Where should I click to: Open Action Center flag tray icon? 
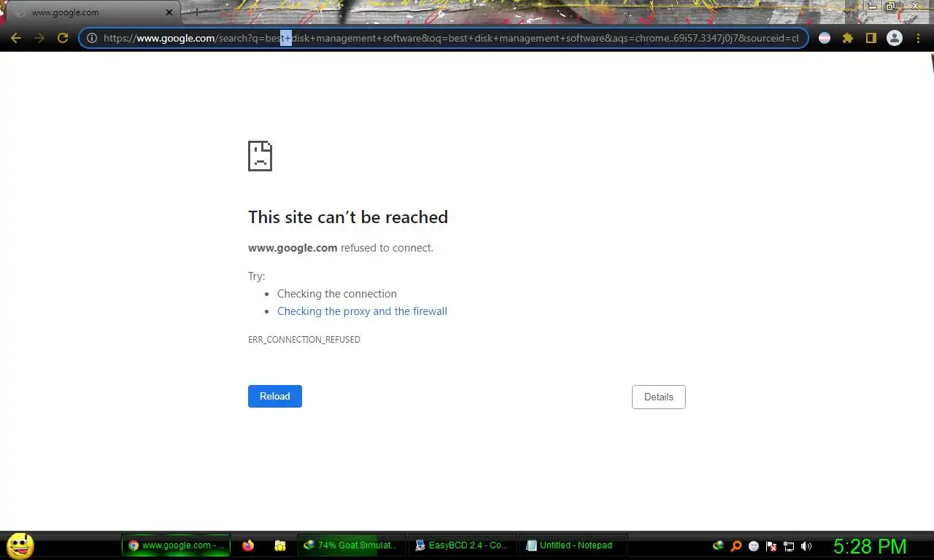(771, 545)
